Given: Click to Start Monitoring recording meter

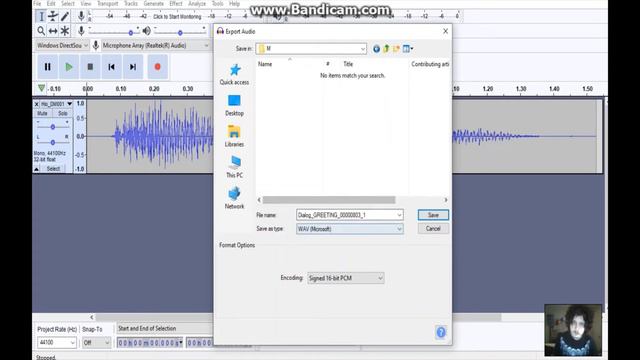Looking at the screenshot, I should point(177,17).
